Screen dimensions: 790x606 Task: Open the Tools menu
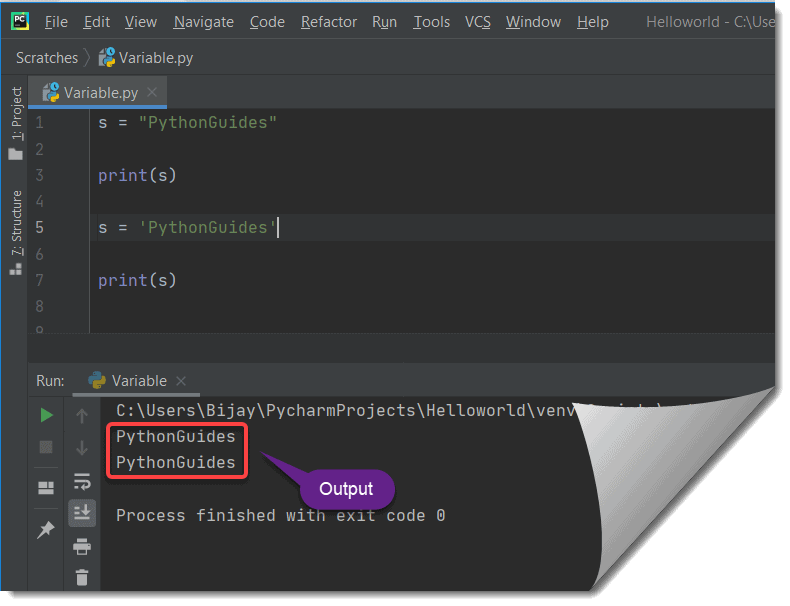point(431,22)
